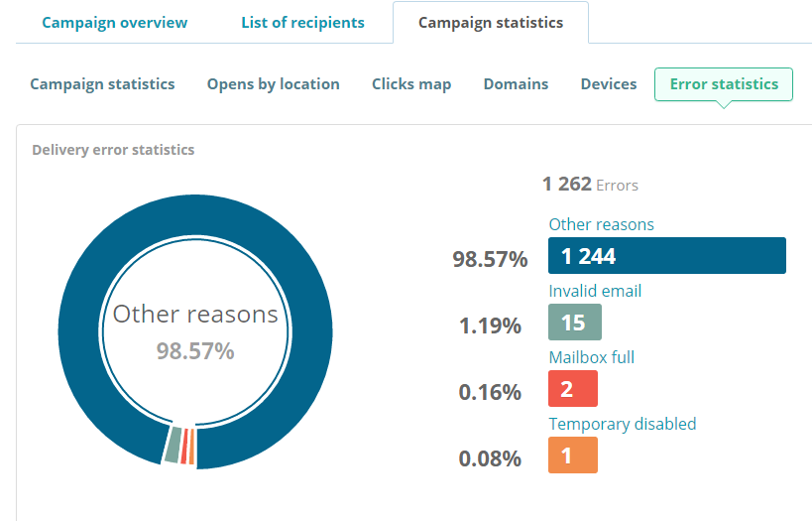Go to Domains statistics
Viewport: 812px width, 521px height.
point(516,84)
